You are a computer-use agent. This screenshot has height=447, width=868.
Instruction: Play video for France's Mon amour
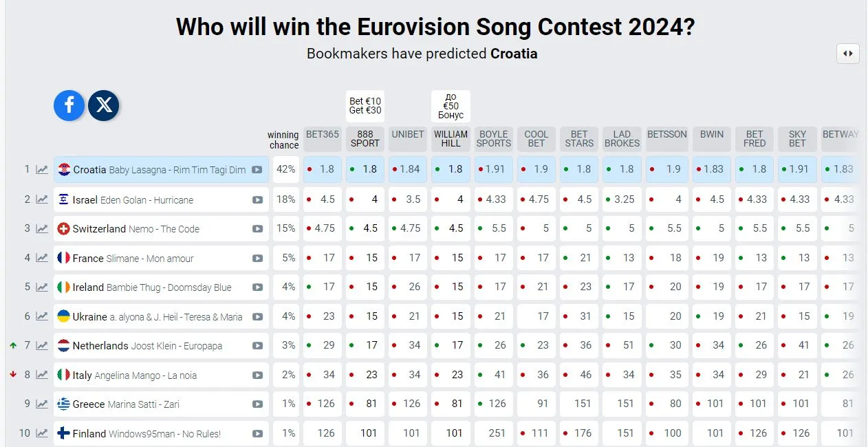[x=257, y=259]
